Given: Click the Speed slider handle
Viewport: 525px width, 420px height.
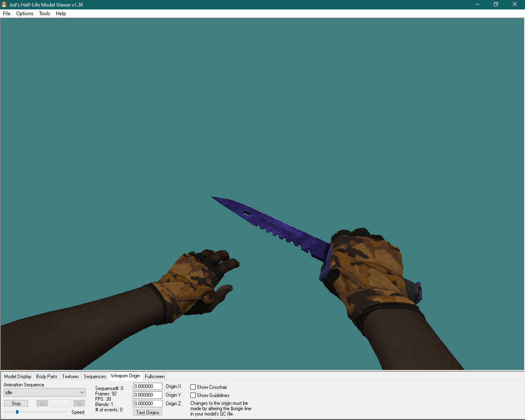Looking at the screenshot, I should click(17, 412).
